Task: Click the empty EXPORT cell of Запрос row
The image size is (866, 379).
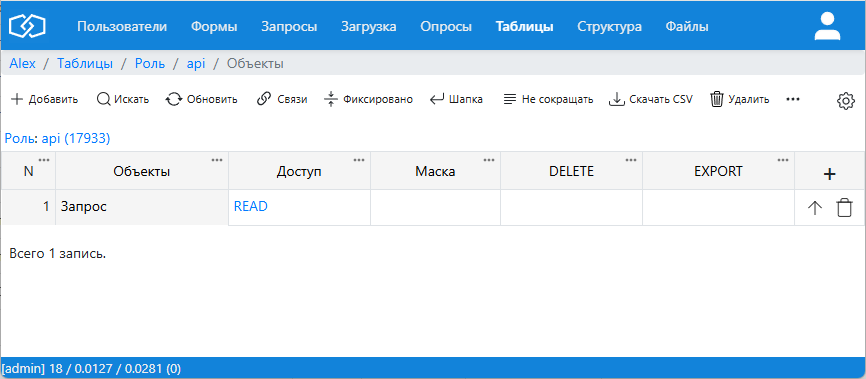Action: (x=719, y=208)
